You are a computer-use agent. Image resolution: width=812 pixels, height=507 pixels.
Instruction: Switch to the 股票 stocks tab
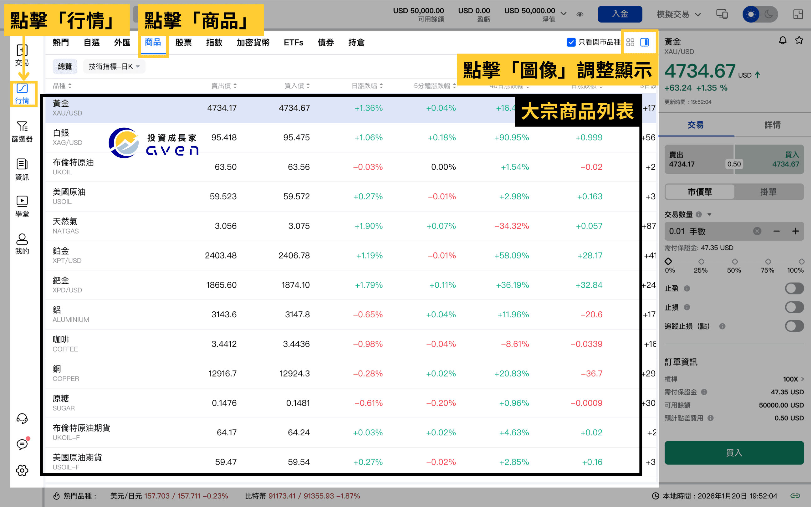pyautogui.click(x=183, y=42)
